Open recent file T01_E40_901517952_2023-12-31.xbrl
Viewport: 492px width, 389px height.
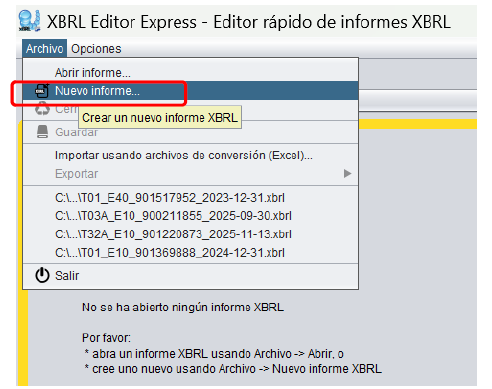pos(190,198)
